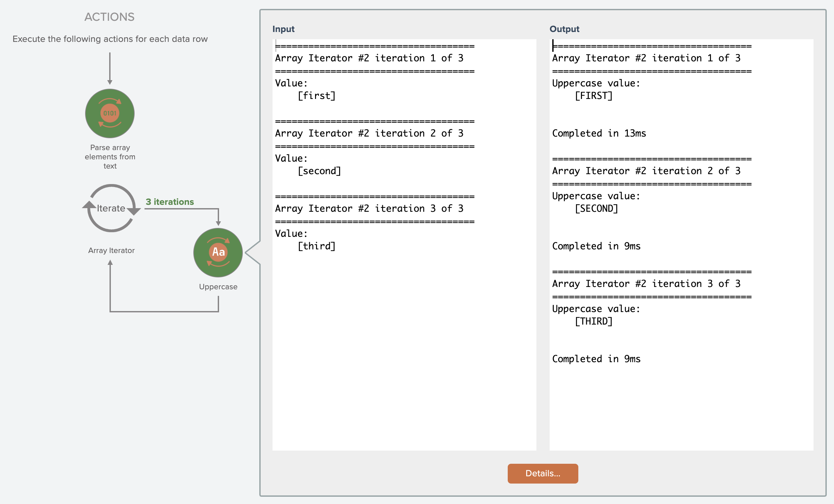Click Completed in 13ms line in Output

tap(599, 133)
